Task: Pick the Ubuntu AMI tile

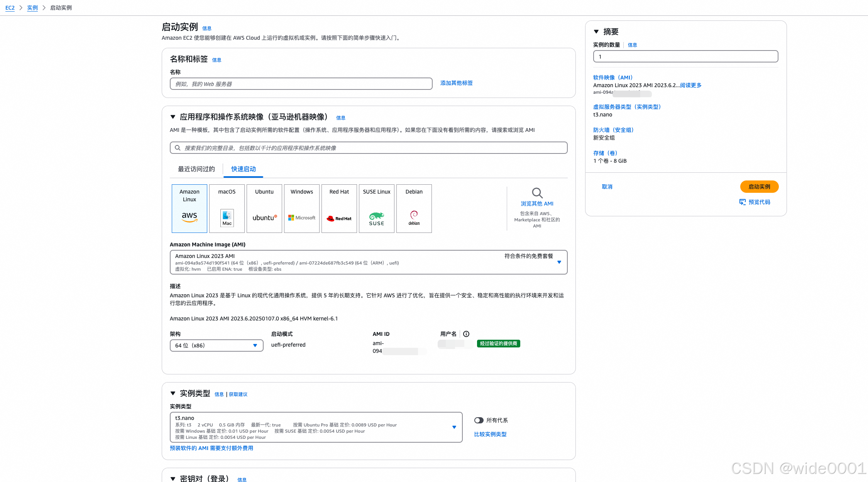Action: tap(264, 208)
